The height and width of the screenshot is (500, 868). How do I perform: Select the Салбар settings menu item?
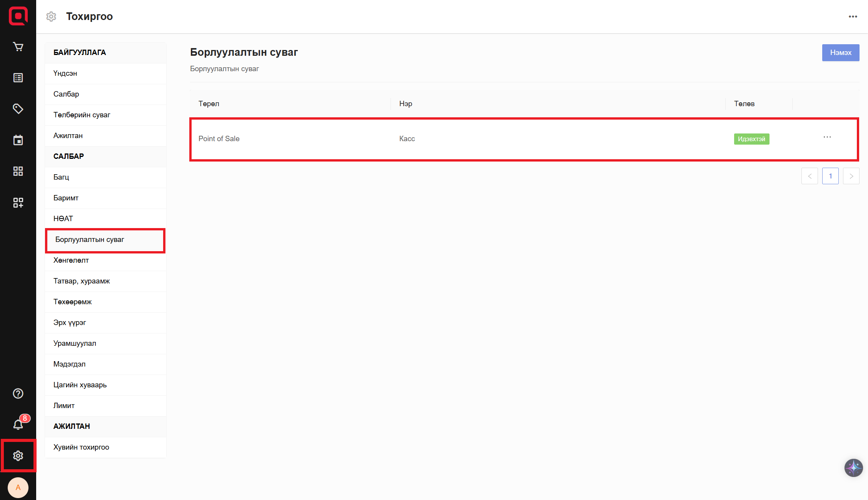point(66,94)
